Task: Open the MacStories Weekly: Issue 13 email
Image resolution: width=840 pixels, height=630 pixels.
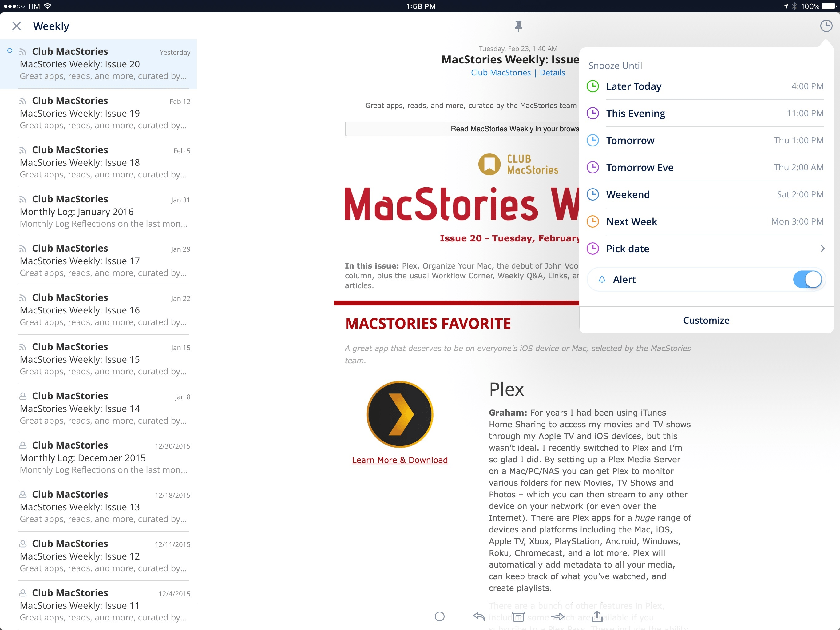Action: [98, 507]
